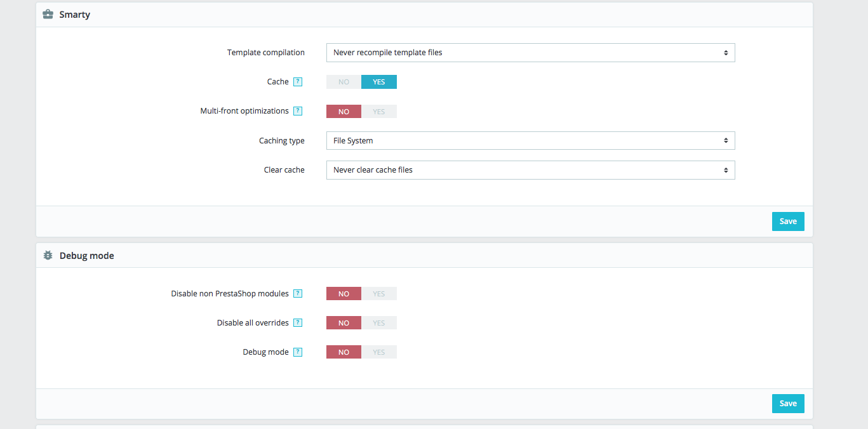Set Cache toggle to NO
Viewport: 868px width, 429px height.
pos(344,82)
